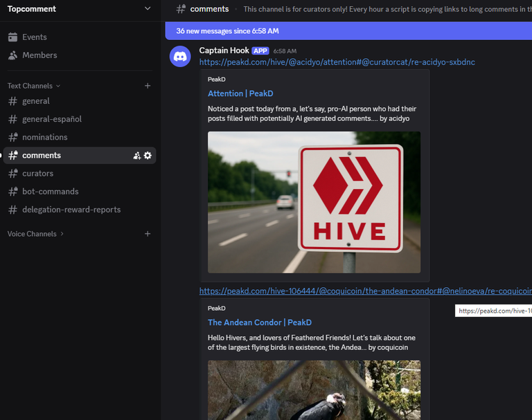
Task: Click the Events calendar icon
Action: (12, 37)
